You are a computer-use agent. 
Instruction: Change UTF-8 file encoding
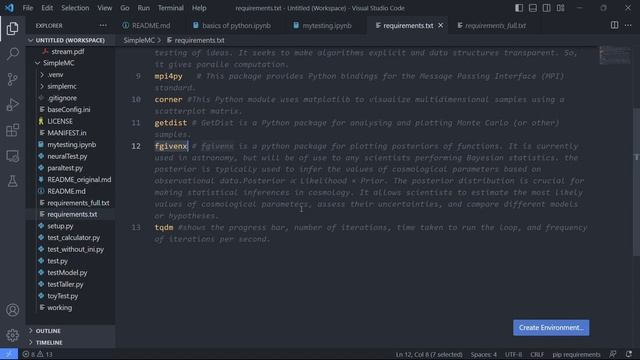pyautogui.click(x=513, y=354)
